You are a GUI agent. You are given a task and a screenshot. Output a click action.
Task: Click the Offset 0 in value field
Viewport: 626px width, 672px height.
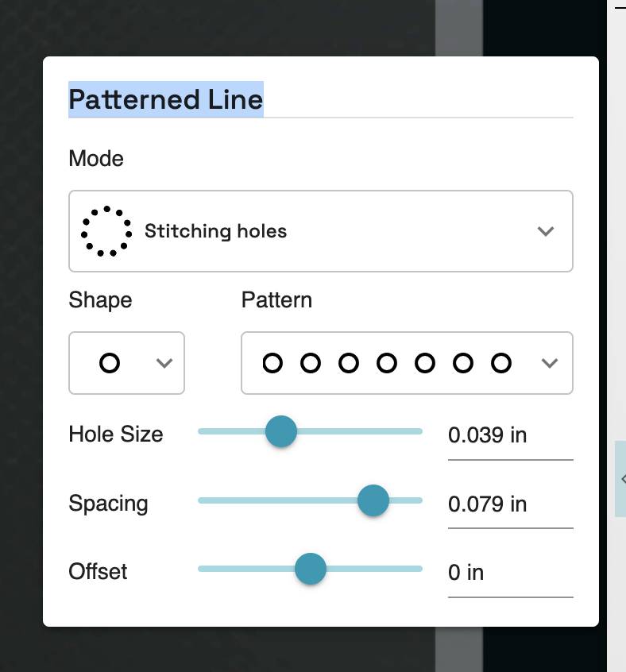(509, 573)
